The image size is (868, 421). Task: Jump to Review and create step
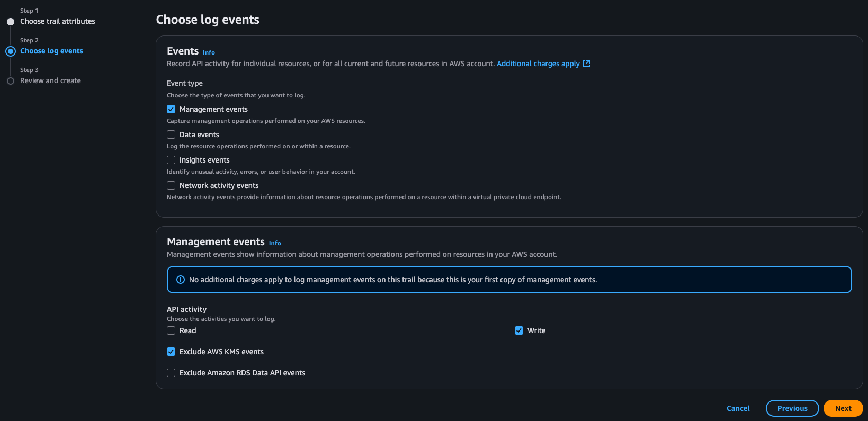[x=50, y=80]
